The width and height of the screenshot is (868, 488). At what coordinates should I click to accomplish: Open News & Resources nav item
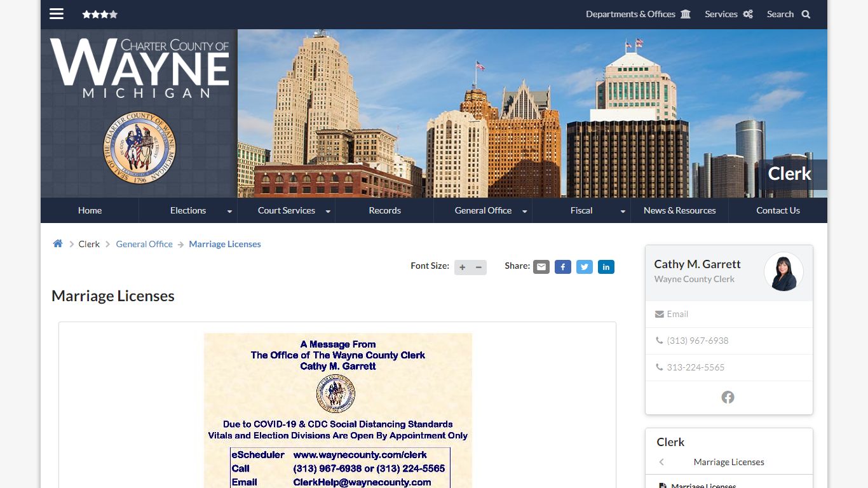[x=680, y=210]
